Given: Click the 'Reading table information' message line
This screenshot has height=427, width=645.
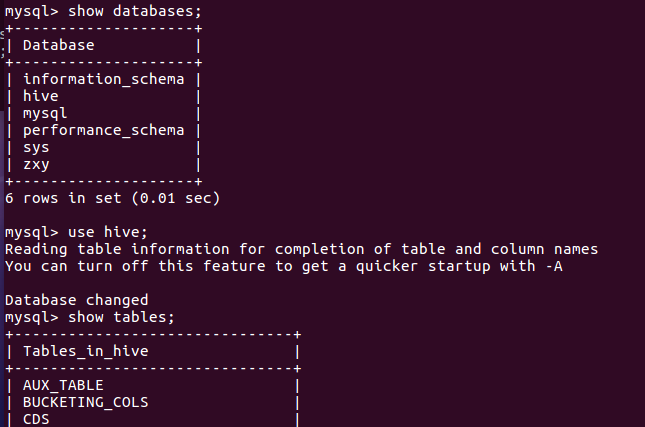Looking at the screenshot, I should pyautogui.click(x=301, y=249).
